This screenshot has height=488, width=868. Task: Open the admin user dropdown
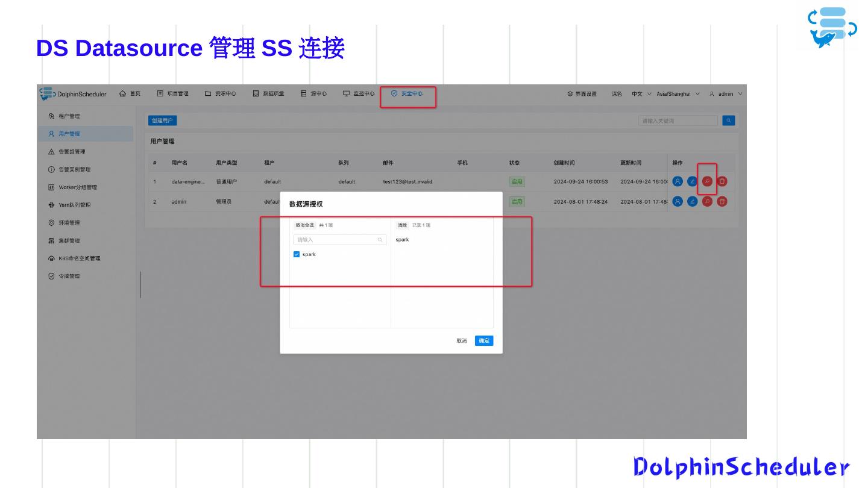pyautogui.click(x=726, y=94)
